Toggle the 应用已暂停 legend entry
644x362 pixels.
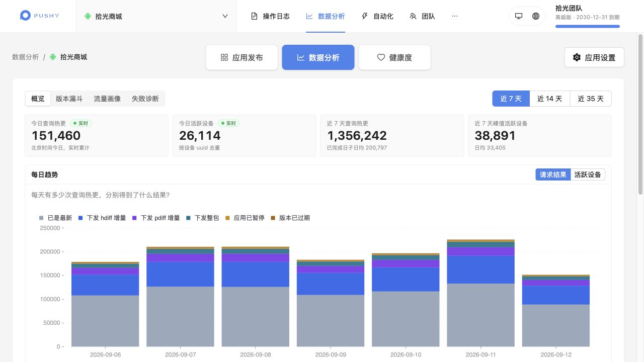245,218
